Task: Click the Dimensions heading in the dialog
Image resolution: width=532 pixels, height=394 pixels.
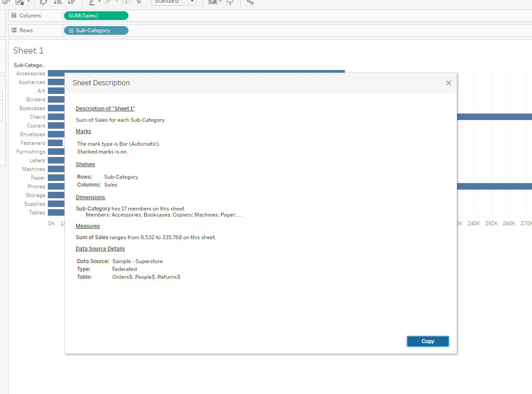Action: coord(91,197)
